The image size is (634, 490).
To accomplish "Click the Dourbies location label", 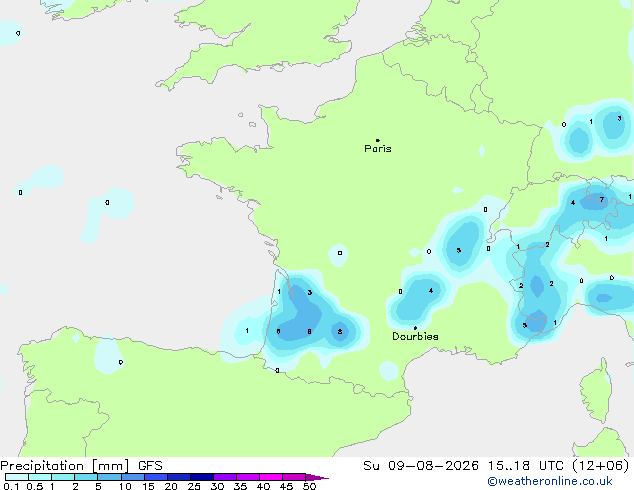I will point(415,336).
